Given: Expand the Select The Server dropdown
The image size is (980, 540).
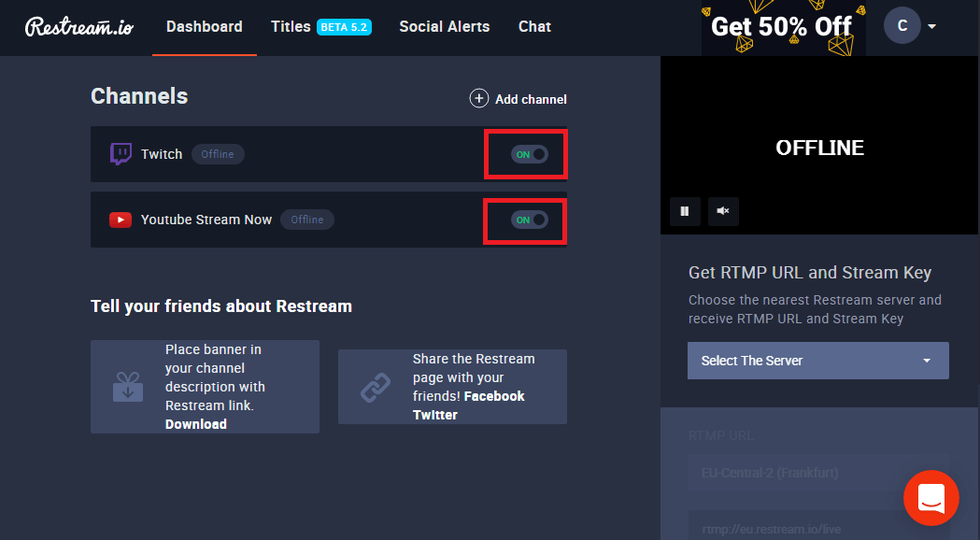Looking at the screenshot, I should pos(818,361).
